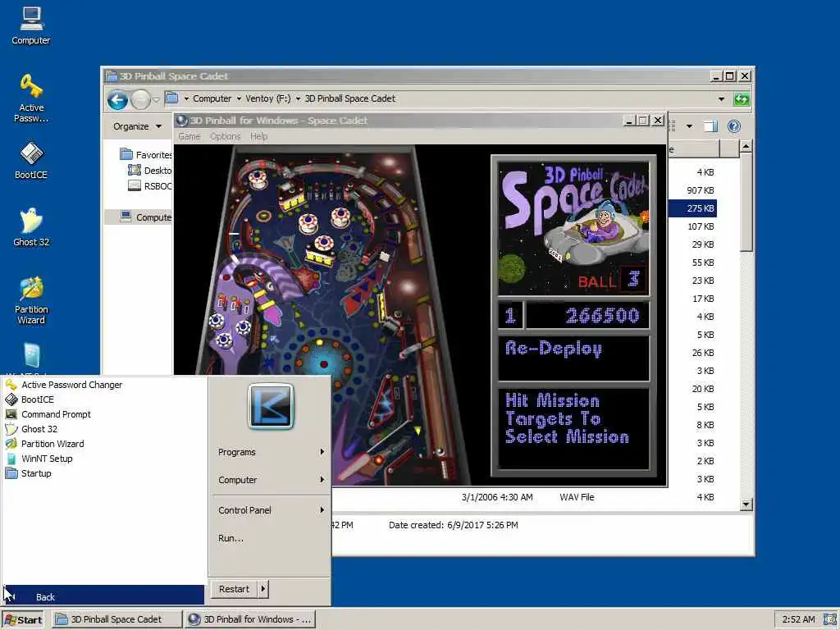Click the folder icon in address bar

(171, 98)
